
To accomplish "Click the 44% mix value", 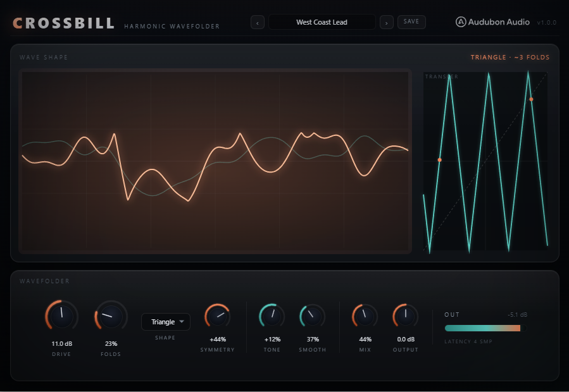I will pos(365,340).
